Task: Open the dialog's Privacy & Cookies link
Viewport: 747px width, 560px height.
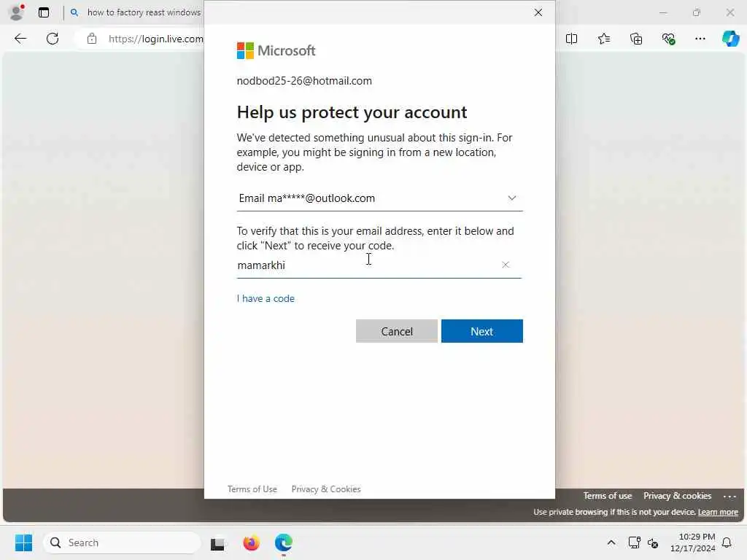Action: click(x=326, y=489)
